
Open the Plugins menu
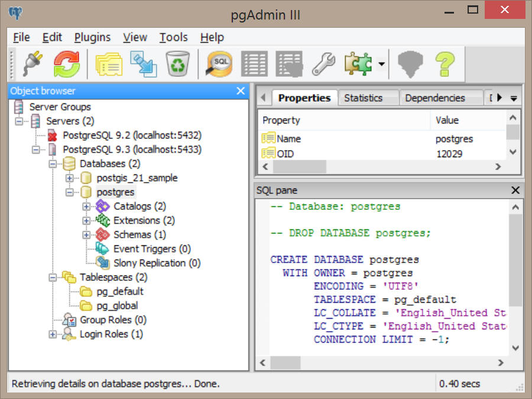(x=92, y=37)
